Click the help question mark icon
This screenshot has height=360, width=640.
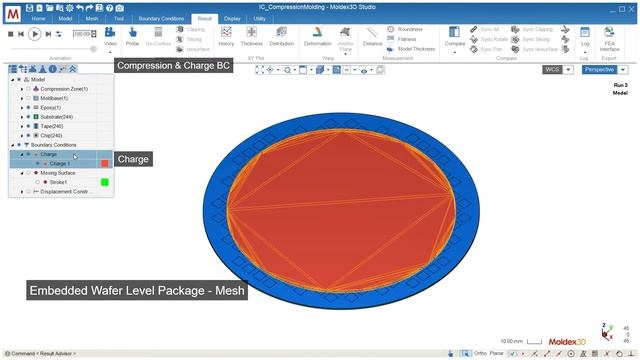click(x=109, y=8)
